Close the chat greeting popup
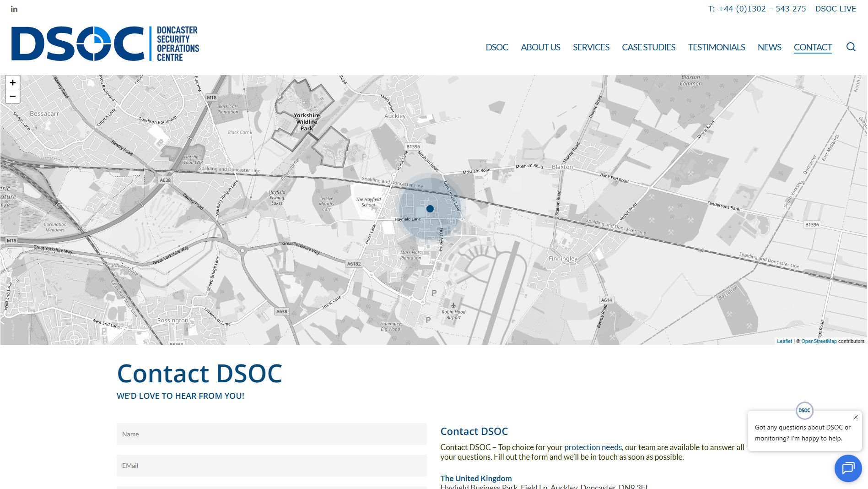868x489 pixels. (x=855, y=417)
